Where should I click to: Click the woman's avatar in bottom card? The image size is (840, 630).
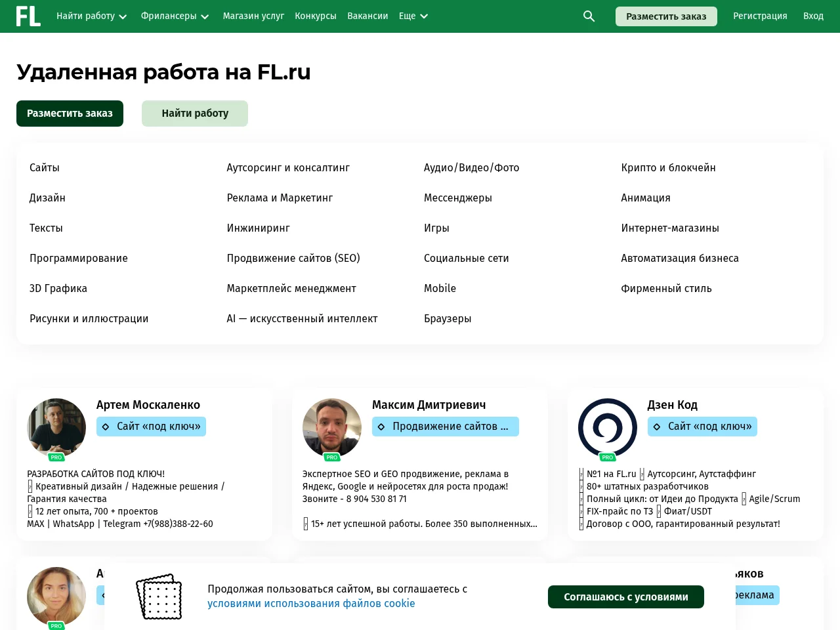click(56, 596)
